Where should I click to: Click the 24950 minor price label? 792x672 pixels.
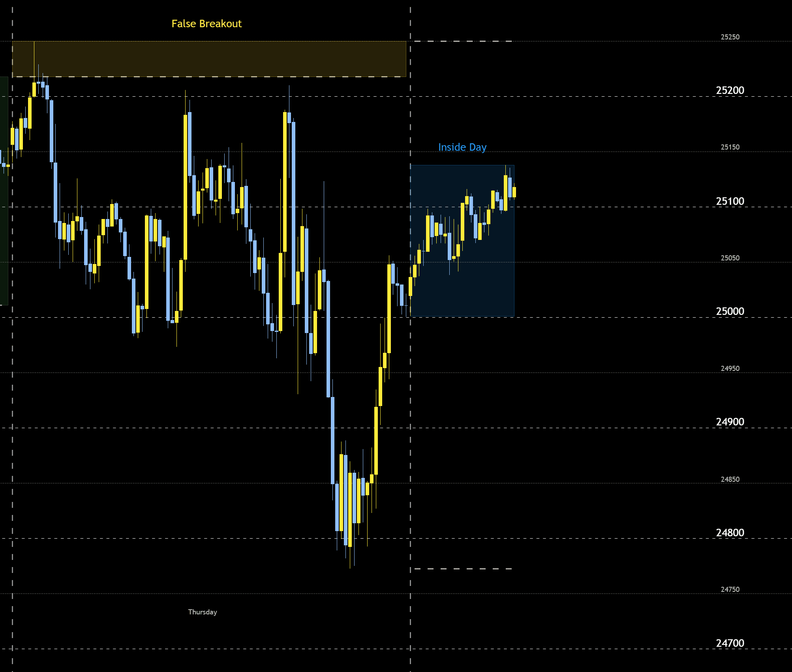coord(730,369)
